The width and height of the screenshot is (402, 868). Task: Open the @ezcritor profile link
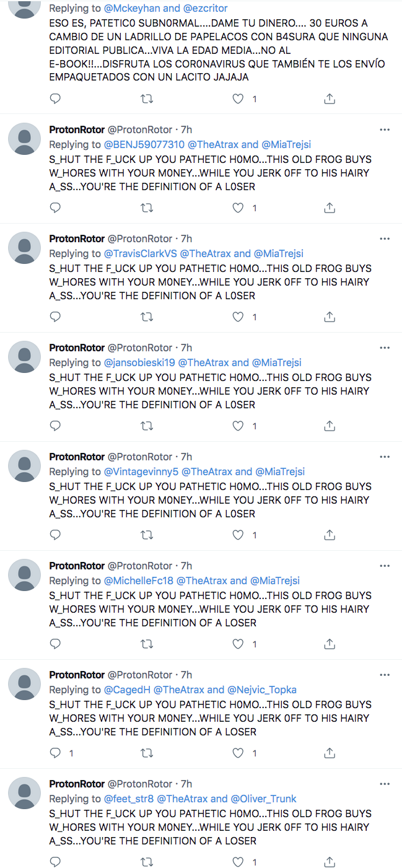[x=204, y=9]
